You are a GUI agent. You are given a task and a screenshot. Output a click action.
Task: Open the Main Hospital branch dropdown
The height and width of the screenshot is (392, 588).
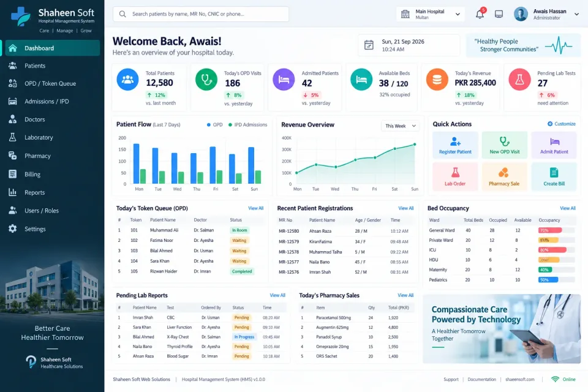(x=431, y=14)
